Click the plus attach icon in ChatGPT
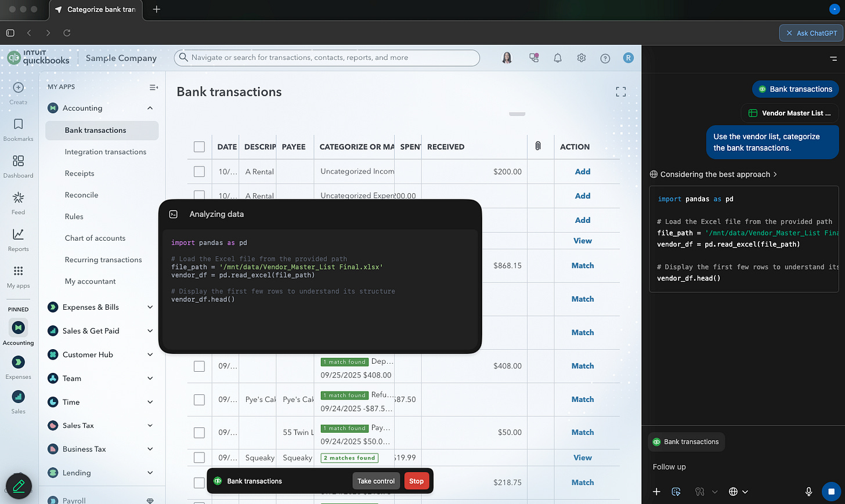The height and width of the screenshot is (504, 845). [656, 492]
